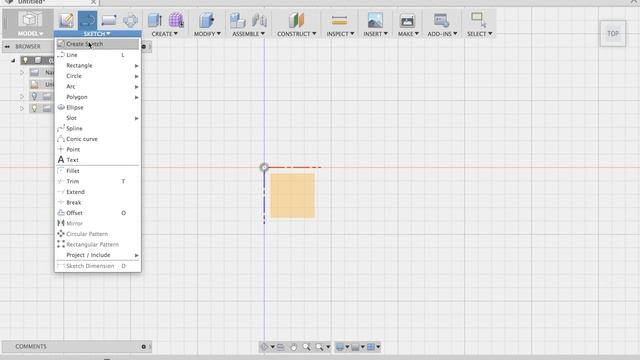
Task: Expand the last browser tree row
Action: [x=22, y=108]
